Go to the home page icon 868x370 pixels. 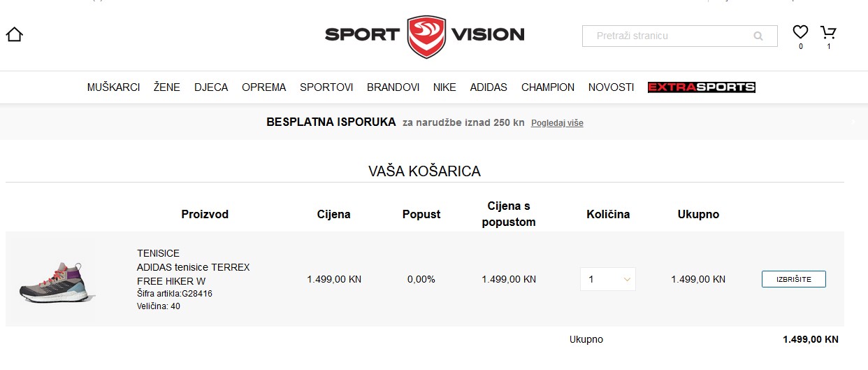tap(15, 34)
